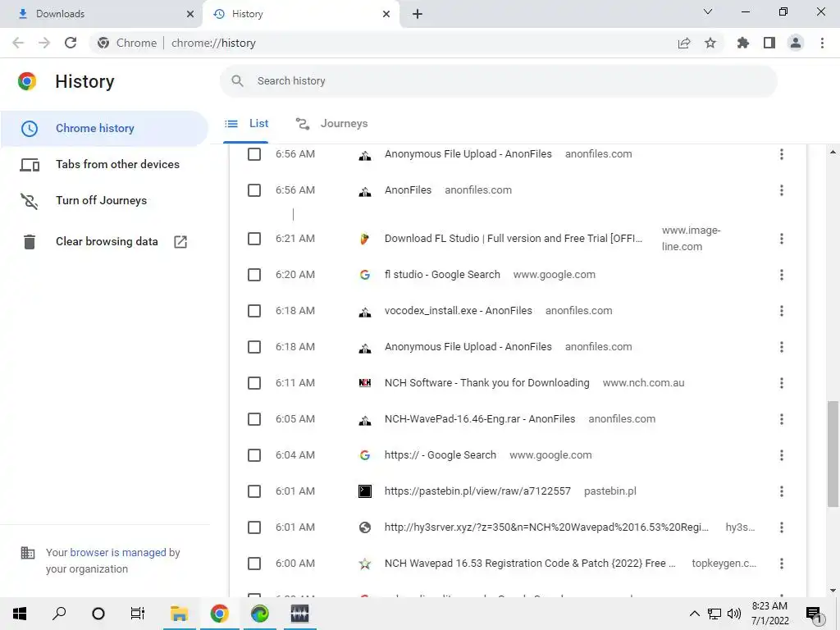Open actions menu for NCH Software entry
This screenshot has height=630, width=840.
point(782,383)
